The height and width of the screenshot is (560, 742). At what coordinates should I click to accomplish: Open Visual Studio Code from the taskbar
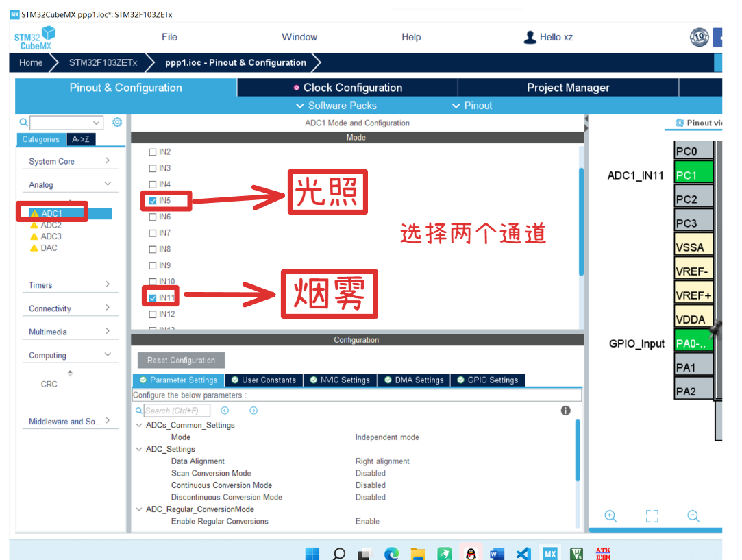(523, 553)
